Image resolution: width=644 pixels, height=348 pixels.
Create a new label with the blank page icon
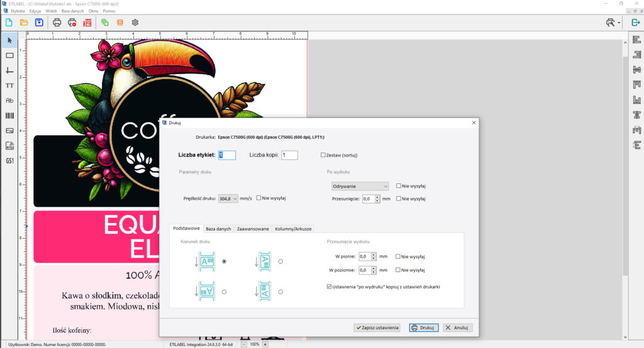(9, 23)
